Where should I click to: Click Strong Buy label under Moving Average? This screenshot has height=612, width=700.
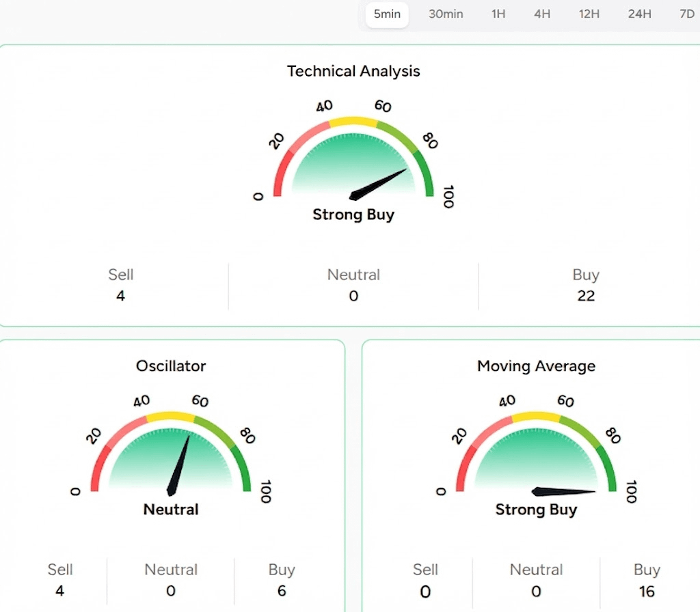(x=536, y=510)
